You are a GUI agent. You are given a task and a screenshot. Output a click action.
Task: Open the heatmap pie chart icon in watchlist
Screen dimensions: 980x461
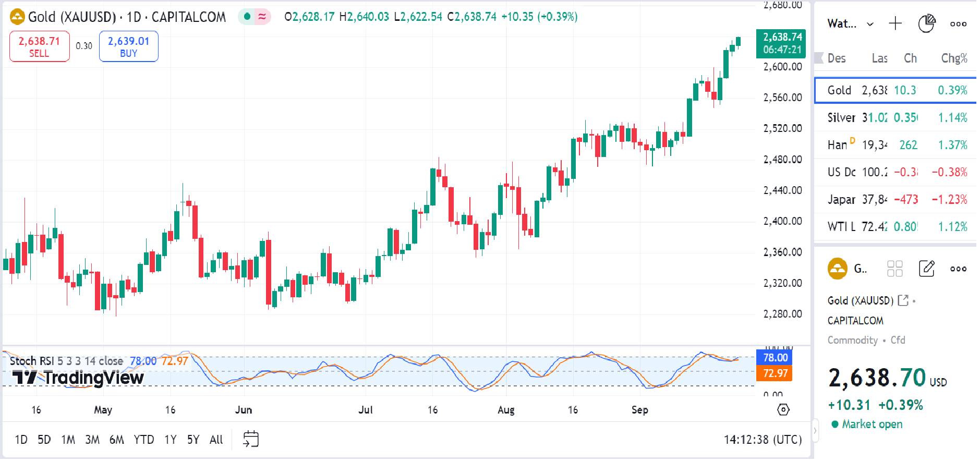[927, 23]
